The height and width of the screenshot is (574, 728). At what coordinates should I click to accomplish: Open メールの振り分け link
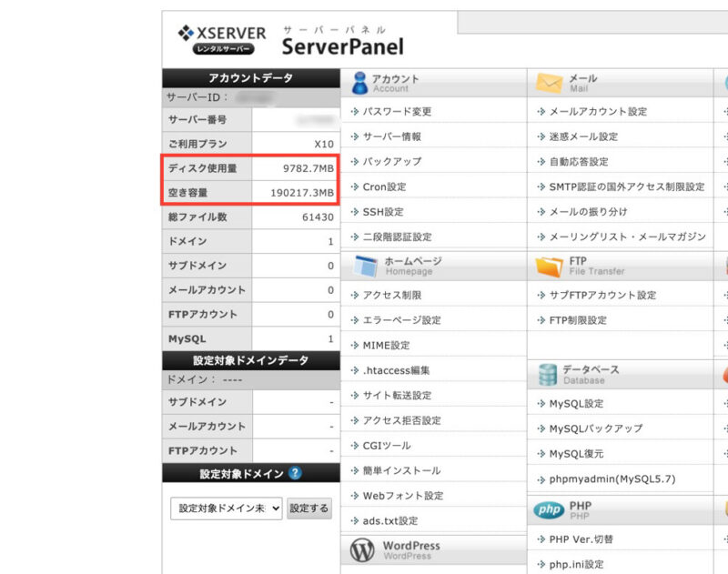click(x=588, y=212)
